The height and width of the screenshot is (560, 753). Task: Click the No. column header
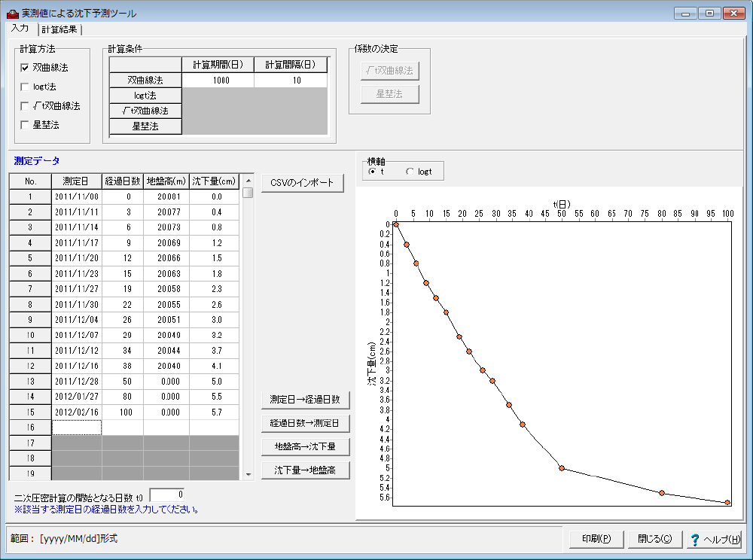pyautogui.click(x=30, y=181)
